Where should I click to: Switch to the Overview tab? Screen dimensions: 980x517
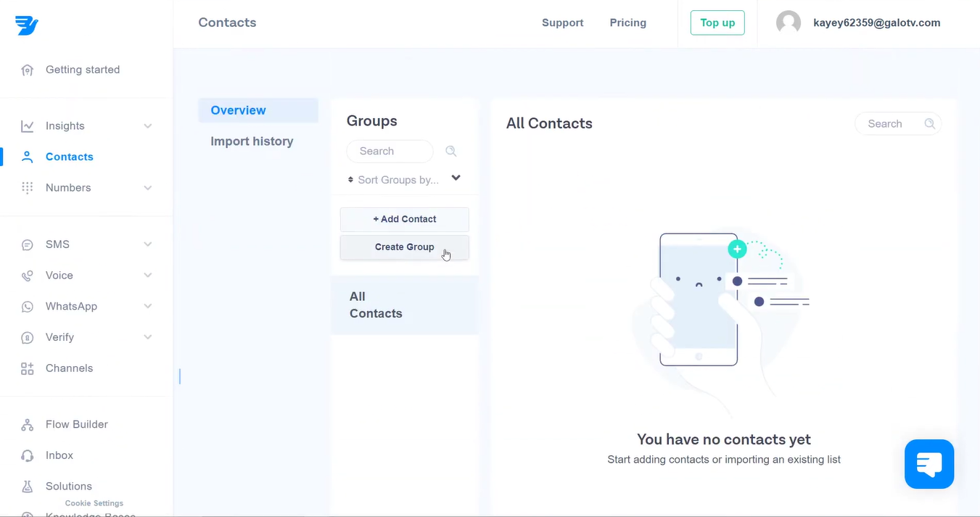tap(258, 110)
